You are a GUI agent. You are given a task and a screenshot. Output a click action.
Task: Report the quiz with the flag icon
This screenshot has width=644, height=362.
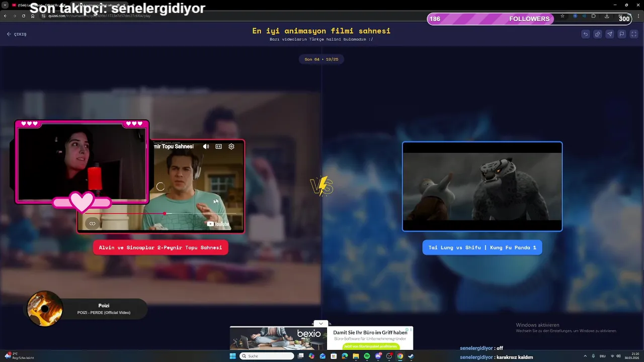click(x=622, y=34)
